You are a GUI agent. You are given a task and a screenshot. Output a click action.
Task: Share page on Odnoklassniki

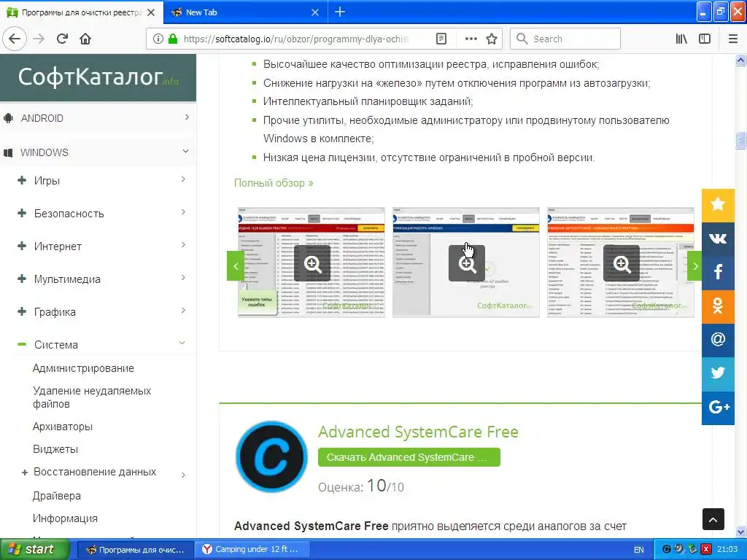click(718, 306)
